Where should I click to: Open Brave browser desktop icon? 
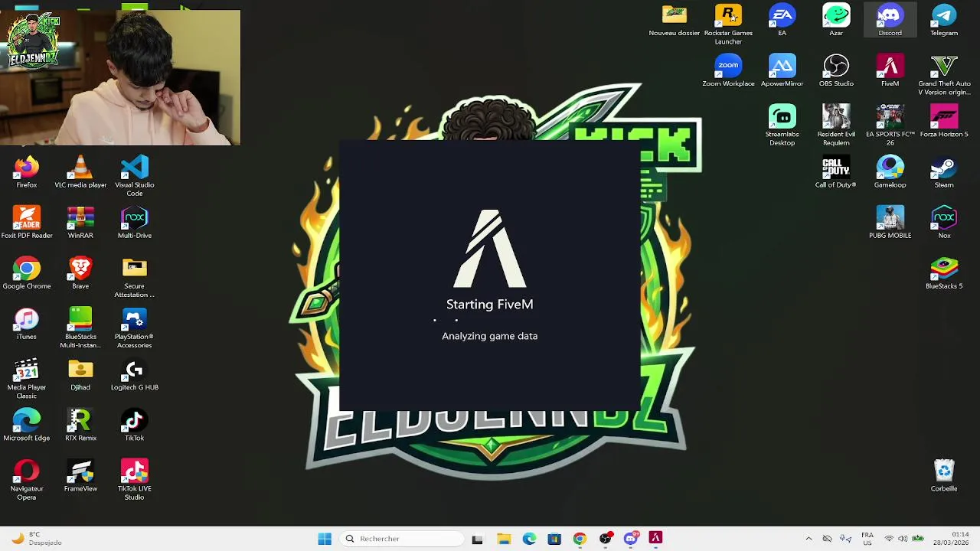point(80,273)
